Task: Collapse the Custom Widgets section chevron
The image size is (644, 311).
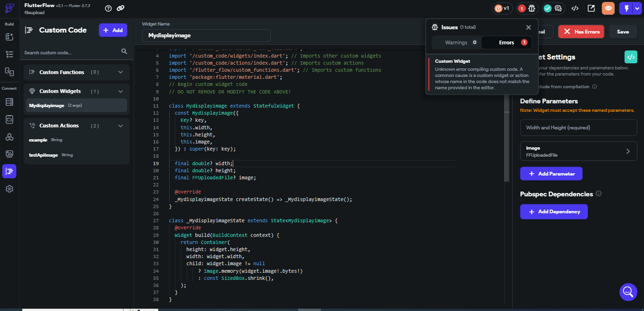Action: tap(120, 91)
